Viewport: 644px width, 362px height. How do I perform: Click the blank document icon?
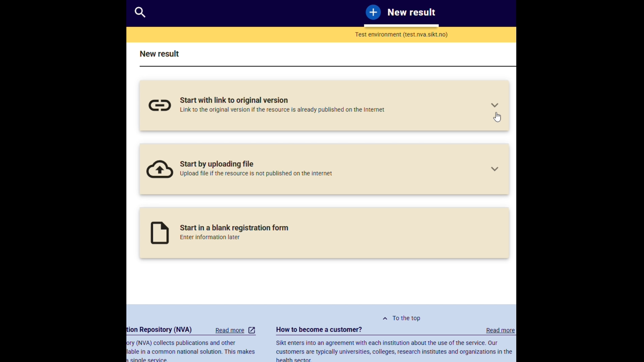(160, 233)
